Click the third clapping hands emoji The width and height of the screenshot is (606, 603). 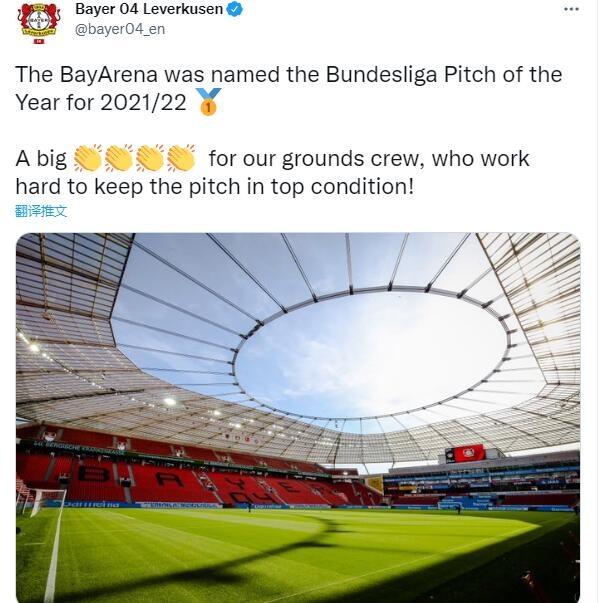pyautogui.click(x=150, y=158)
